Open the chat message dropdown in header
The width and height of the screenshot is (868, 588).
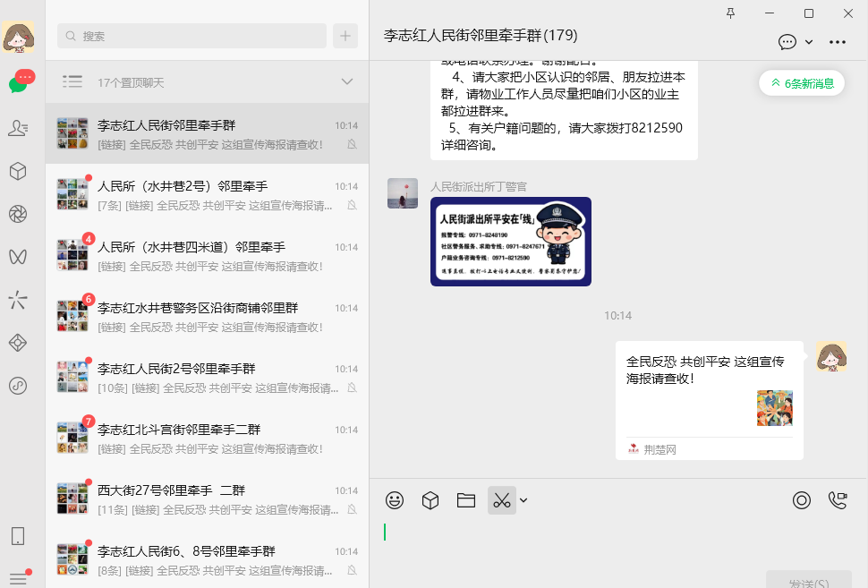tap(796, 41)
